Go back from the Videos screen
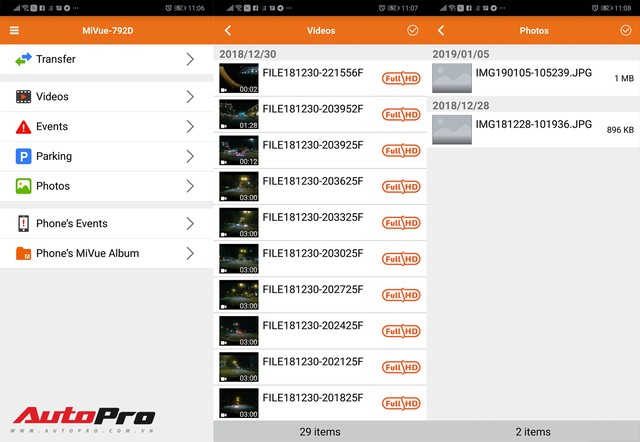 228,31
